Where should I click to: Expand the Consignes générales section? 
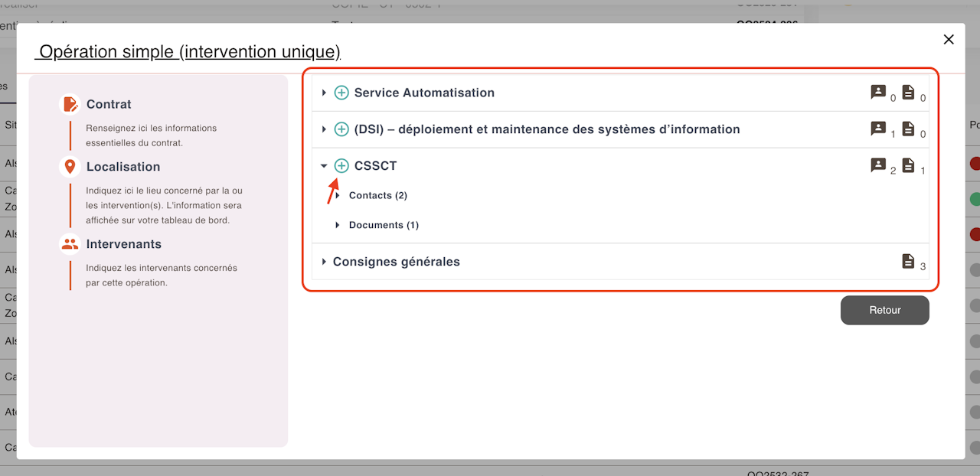pos(324,262)
